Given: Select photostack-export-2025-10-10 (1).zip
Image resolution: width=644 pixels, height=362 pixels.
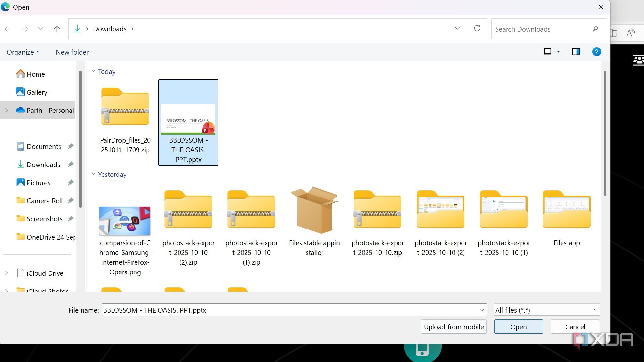Looking at the screenshot, I should coord(251,226).
